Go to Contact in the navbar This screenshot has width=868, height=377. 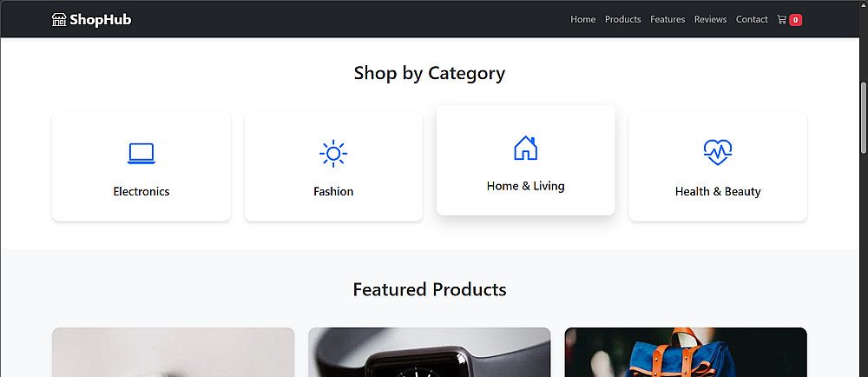[752, 20]
